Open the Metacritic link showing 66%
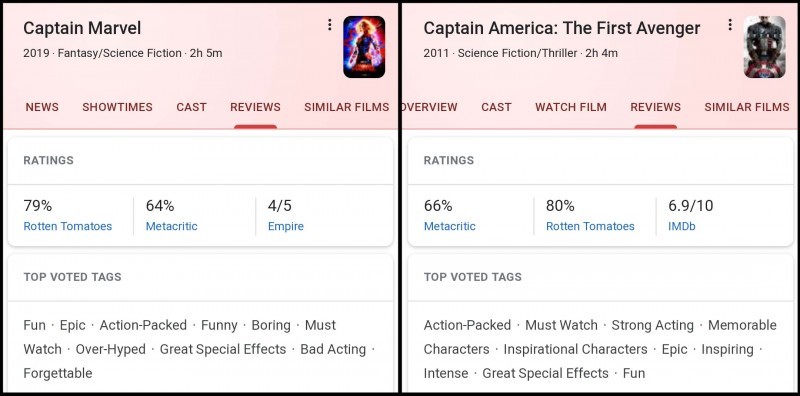This screenshot has height=396, width=800. tap(449, 227)
